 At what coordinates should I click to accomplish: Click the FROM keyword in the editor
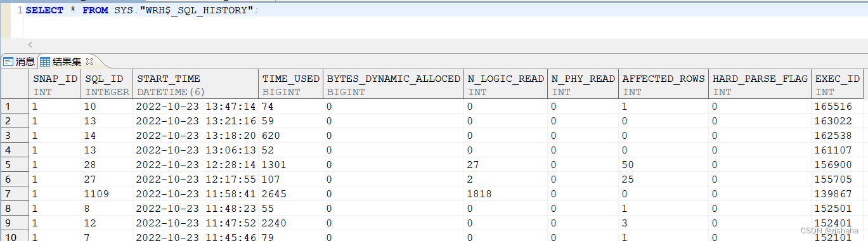[x=95, y=11]
